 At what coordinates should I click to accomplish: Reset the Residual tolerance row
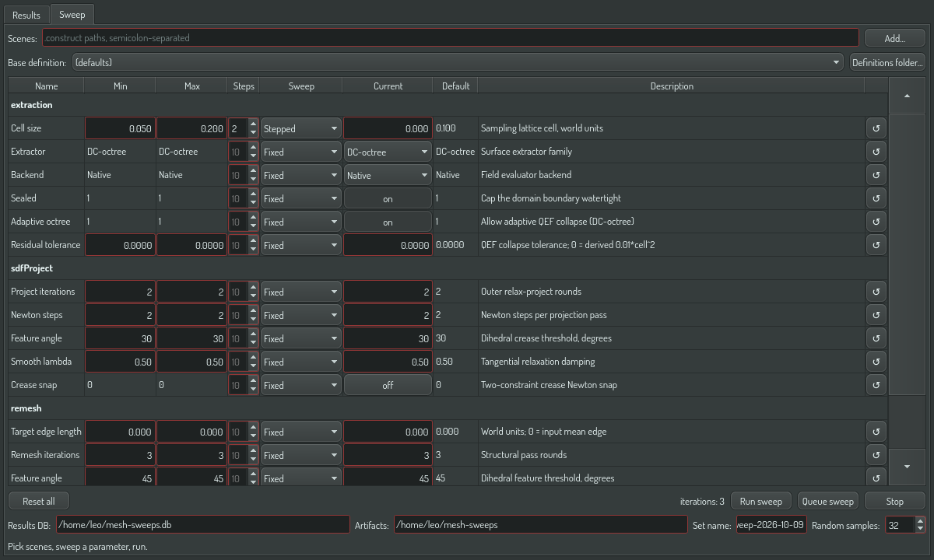click(876, 245)
